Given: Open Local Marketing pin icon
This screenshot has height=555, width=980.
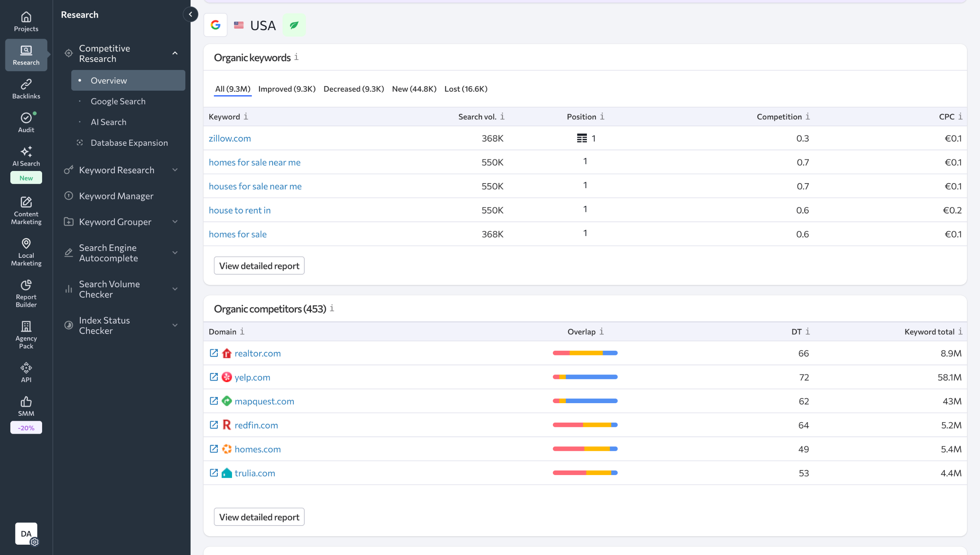Looking at the screenshot, I should (x=26, y=244).
